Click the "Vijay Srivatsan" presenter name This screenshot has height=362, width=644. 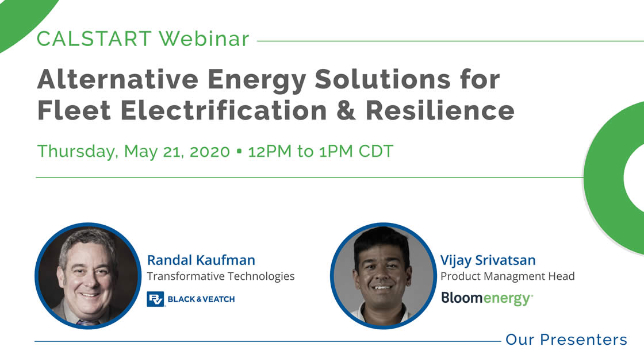pyautogui.click(x=488, y=260)
